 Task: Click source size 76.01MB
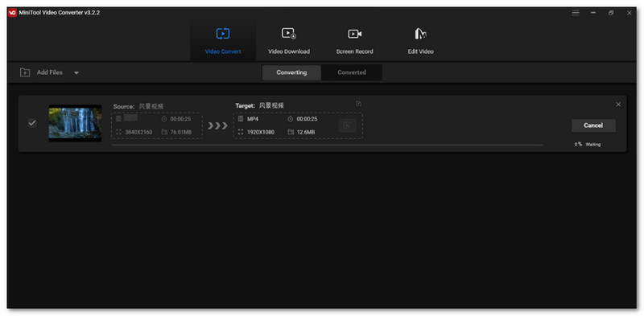click(x=180, y=132)
